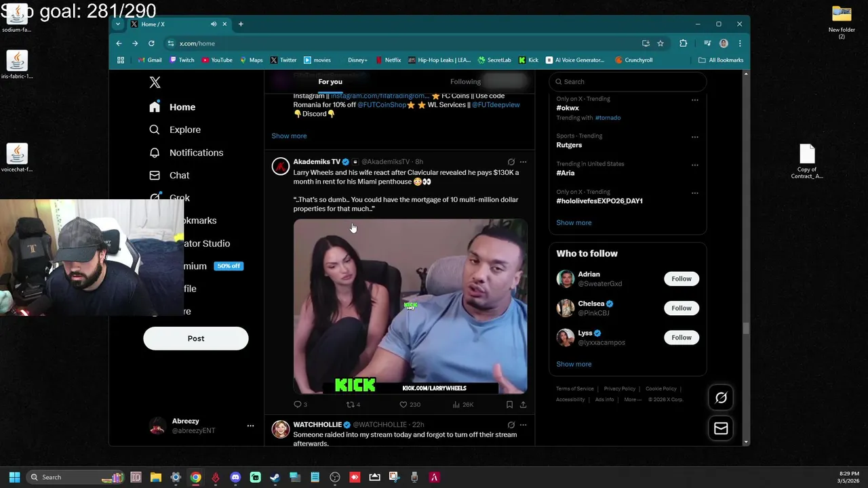Open the #hololivefesEXPO26_DAY1 trend
Screen dimensions: 868x488
599,201
